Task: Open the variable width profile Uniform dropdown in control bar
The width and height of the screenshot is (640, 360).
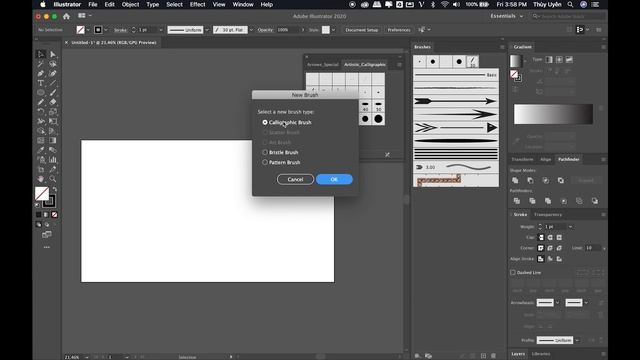Action: click(207, 30)
